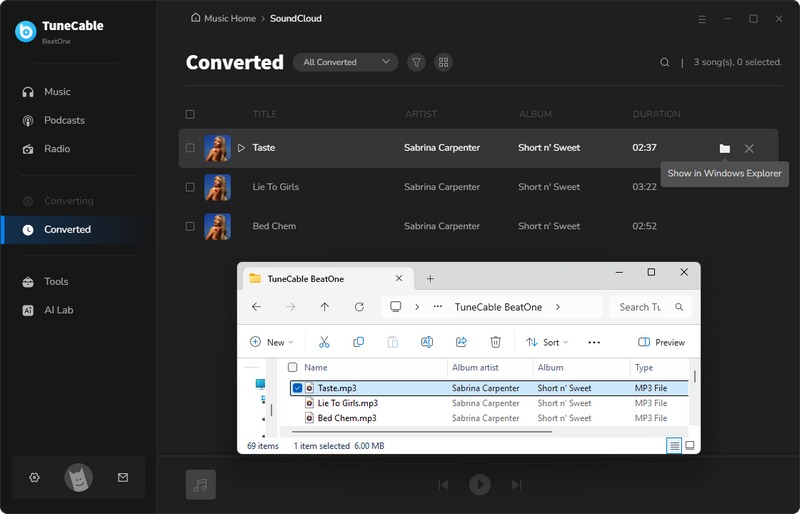The height and width of the screenshot is (514, 800).
Task: Click previous track in player bar
Action: click(443, 484)
